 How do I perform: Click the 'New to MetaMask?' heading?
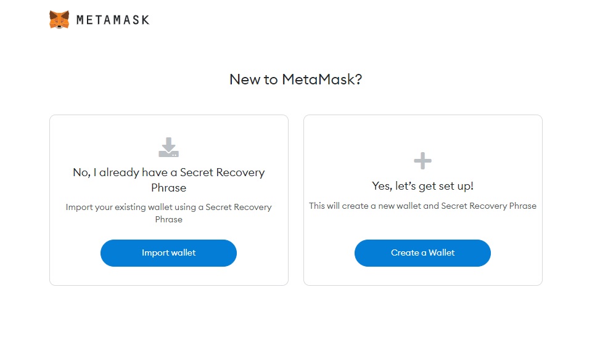click(x=295, y=79)
